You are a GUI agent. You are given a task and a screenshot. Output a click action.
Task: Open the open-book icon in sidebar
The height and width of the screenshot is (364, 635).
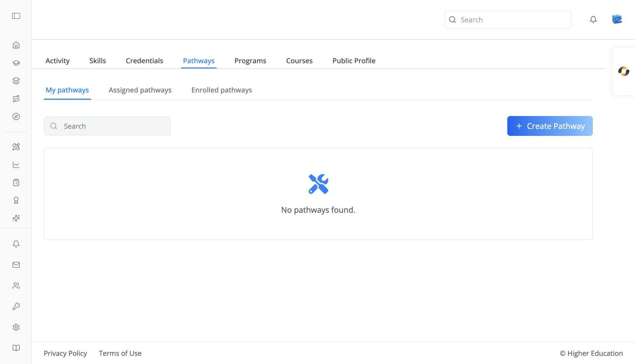[16, 348]
